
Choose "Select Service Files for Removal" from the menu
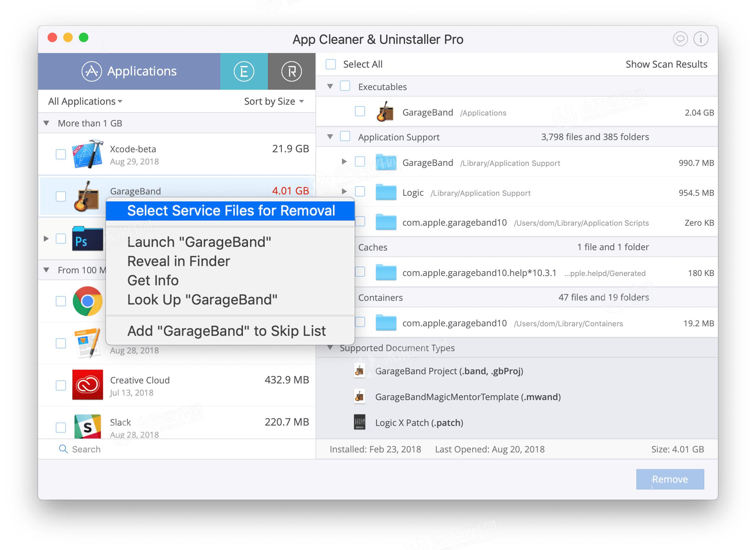(230, 210)
